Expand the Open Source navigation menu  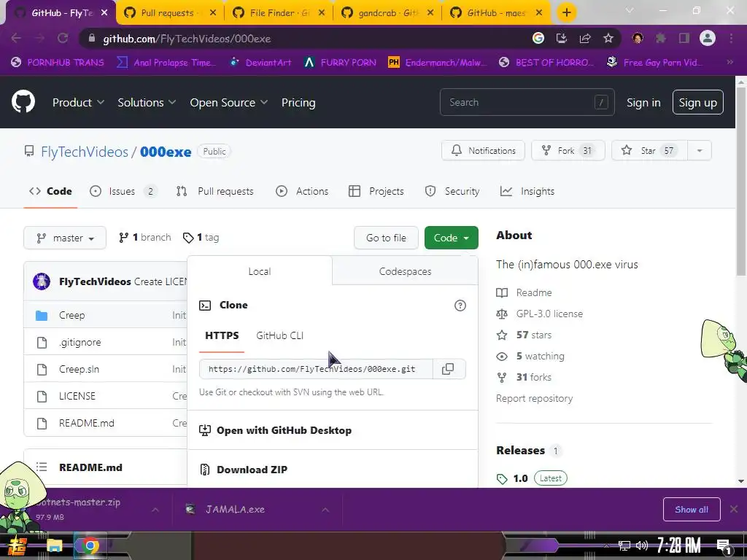(228, 102)
